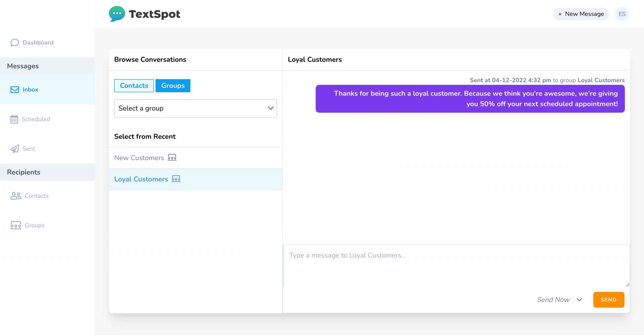
Task: Go to Inbox in the sidebar
Action: [x=47, y=90]
